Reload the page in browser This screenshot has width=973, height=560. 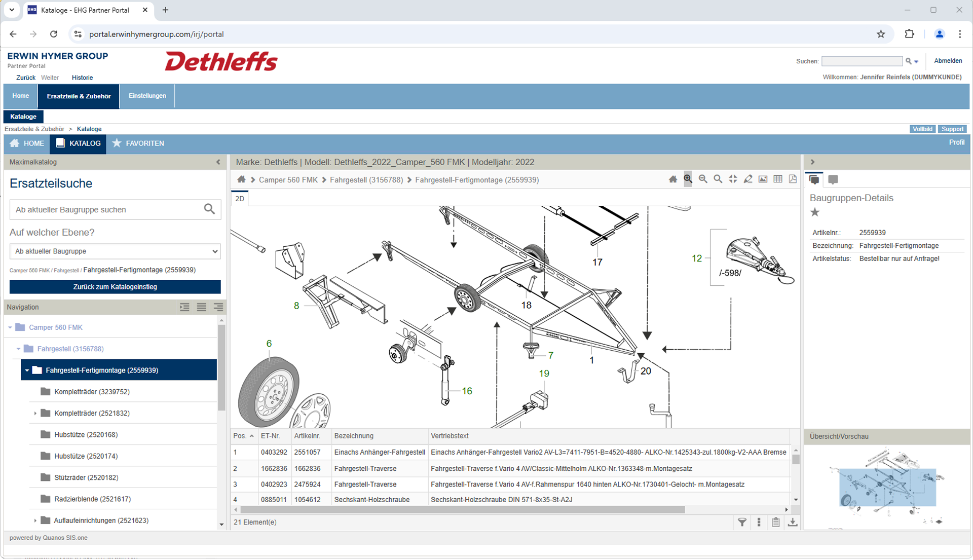(54, 34)
